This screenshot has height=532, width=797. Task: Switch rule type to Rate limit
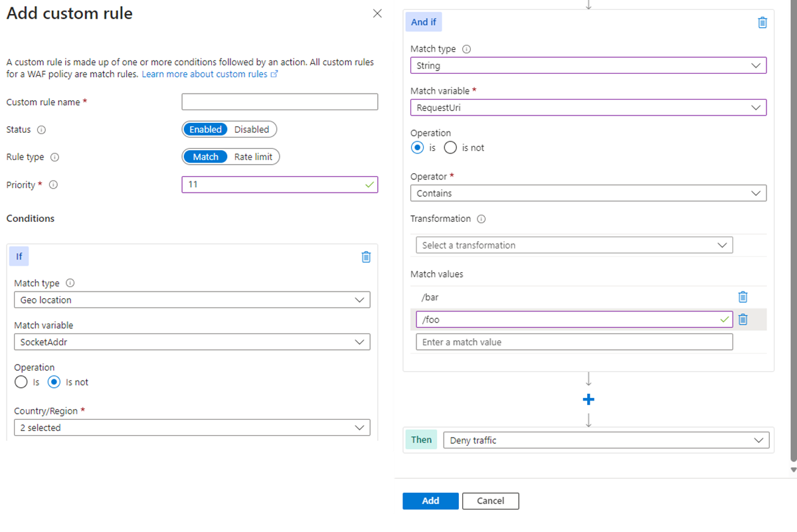click(253, 157)
